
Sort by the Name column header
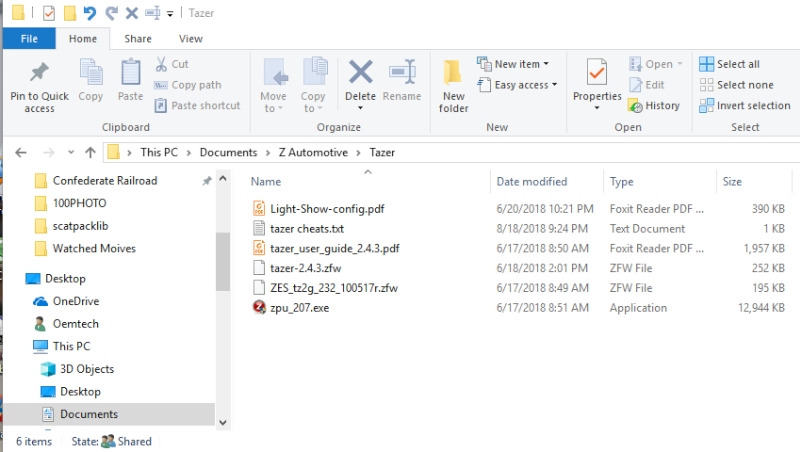[x=266, y=182]
